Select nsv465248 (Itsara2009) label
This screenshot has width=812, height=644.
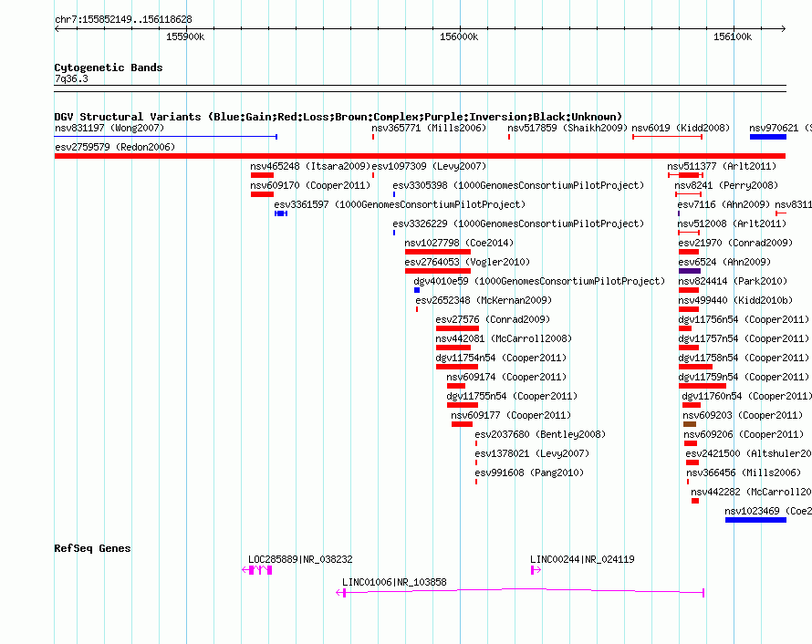[310, 166]
